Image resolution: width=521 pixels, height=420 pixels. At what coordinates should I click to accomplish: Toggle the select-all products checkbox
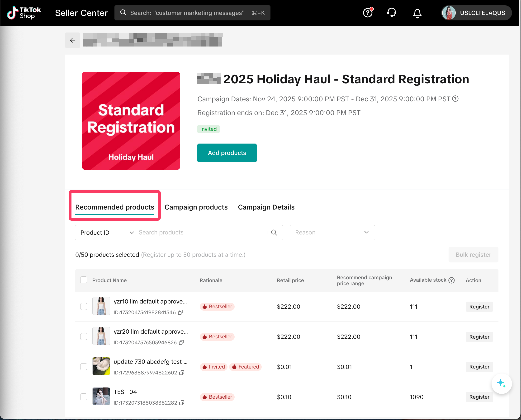tap(84, 280)
